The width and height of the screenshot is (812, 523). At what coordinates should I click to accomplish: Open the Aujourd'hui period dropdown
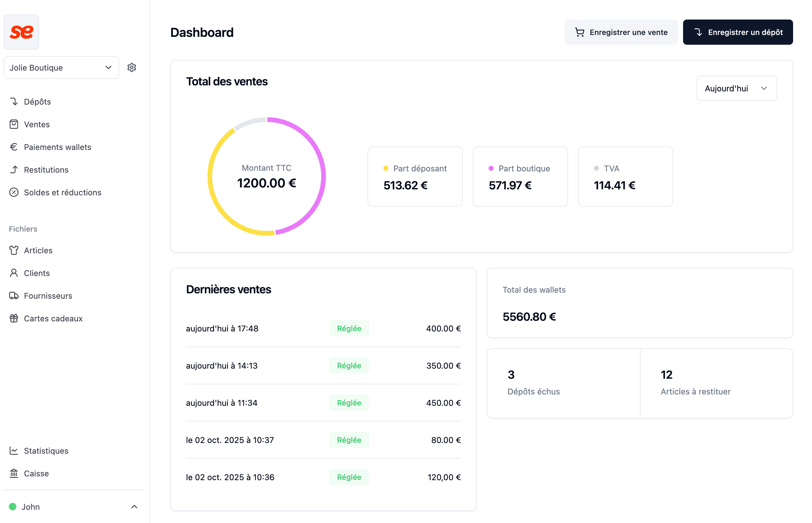(x=736, y=88)
